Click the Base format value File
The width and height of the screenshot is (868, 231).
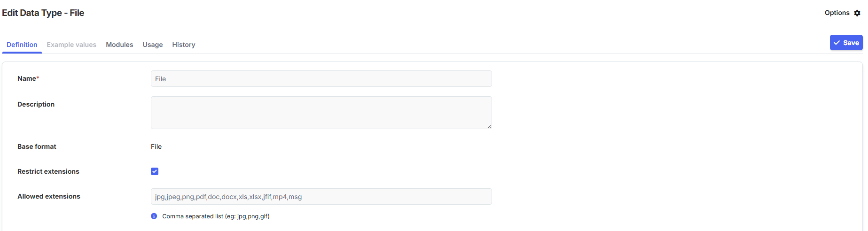[x=156, y=146]
